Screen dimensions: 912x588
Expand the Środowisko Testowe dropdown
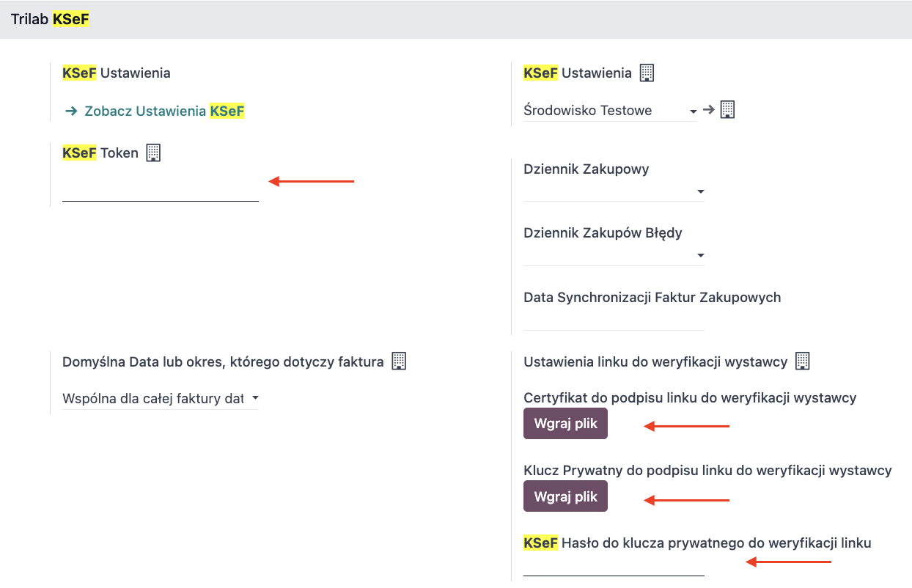point(610,111)
